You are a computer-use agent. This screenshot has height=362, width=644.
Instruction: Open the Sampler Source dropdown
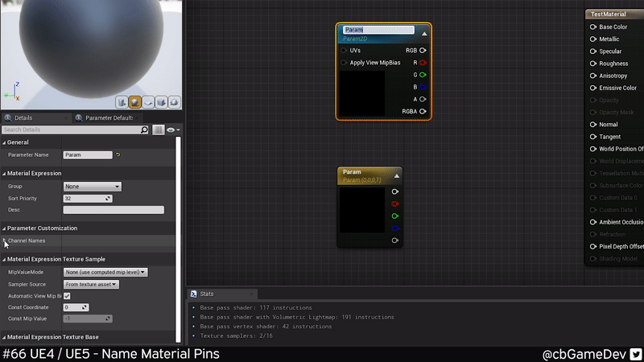91,284
